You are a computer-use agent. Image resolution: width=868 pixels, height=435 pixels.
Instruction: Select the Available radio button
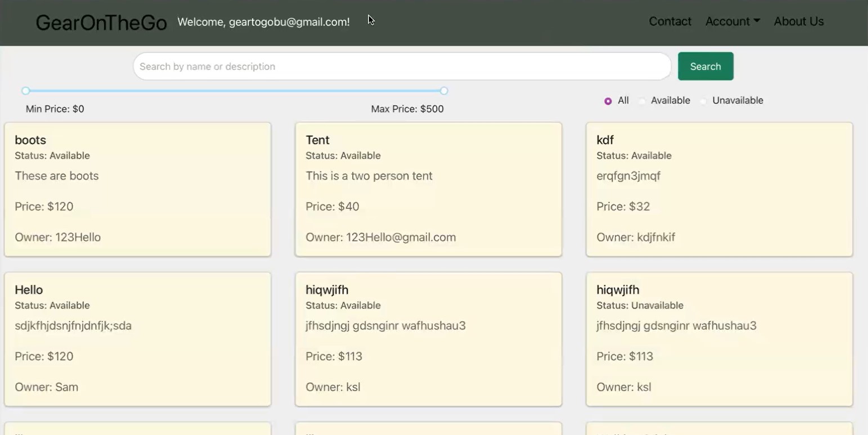(642, 101)
